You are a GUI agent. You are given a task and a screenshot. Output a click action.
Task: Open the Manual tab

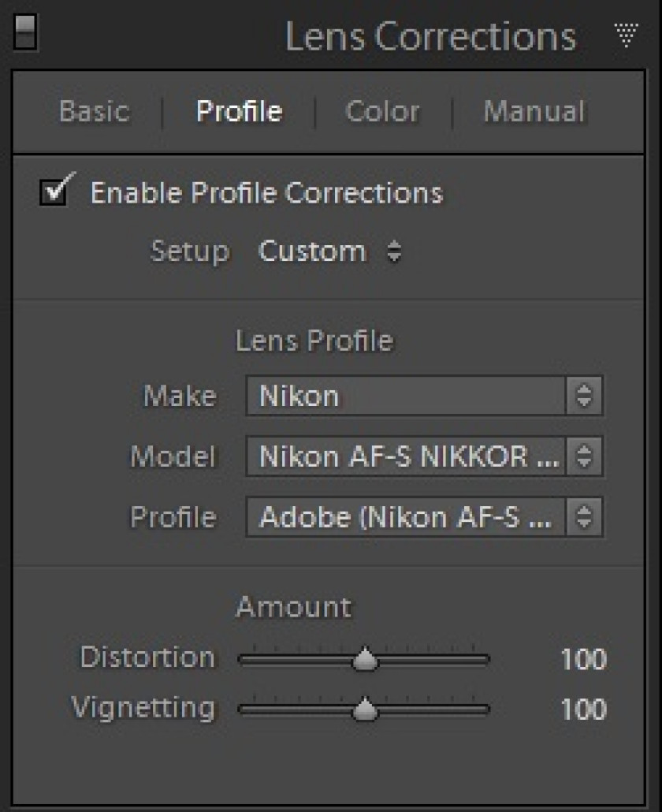click(534, 111)
